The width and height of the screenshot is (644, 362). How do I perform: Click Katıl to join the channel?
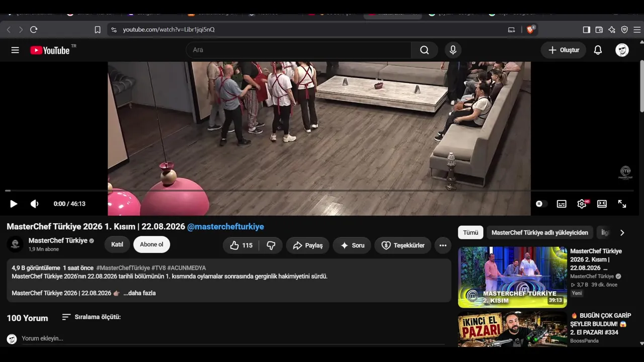click(x=117, y=245)
